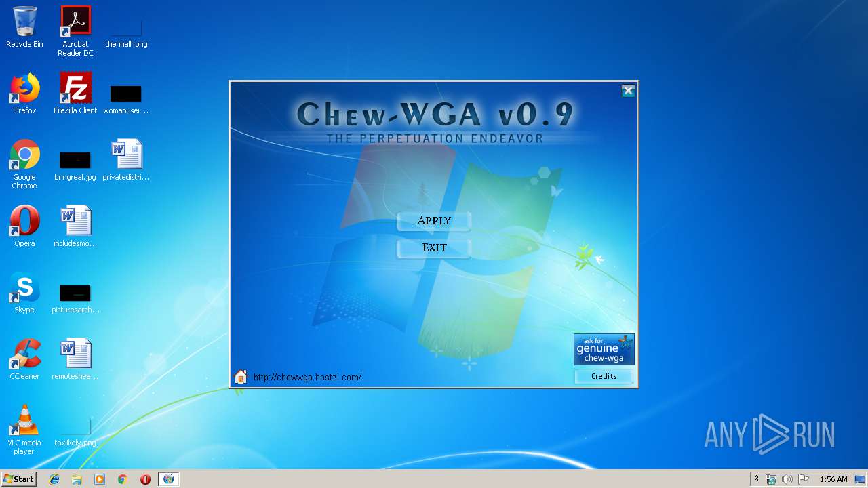
Task: Select the CCleaner desktop shortcut
Action: point(24,359)
